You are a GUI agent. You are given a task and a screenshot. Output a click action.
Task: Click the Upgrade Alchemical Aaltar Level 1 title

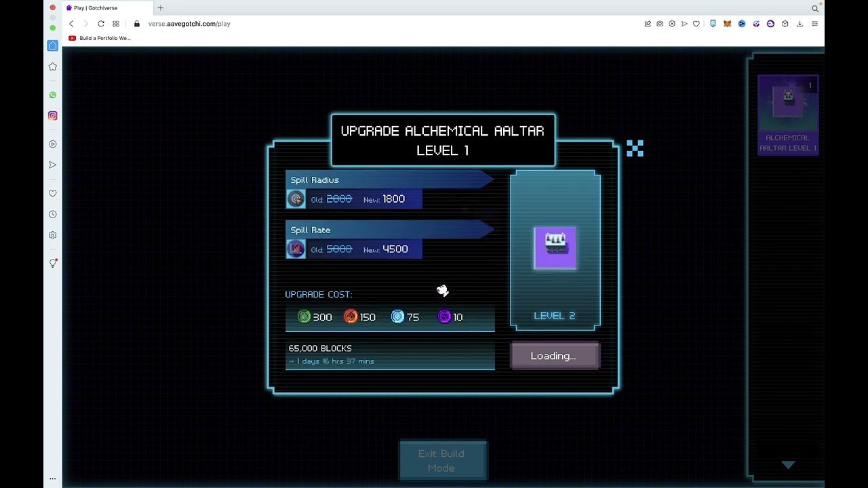[x=443, y=140]
